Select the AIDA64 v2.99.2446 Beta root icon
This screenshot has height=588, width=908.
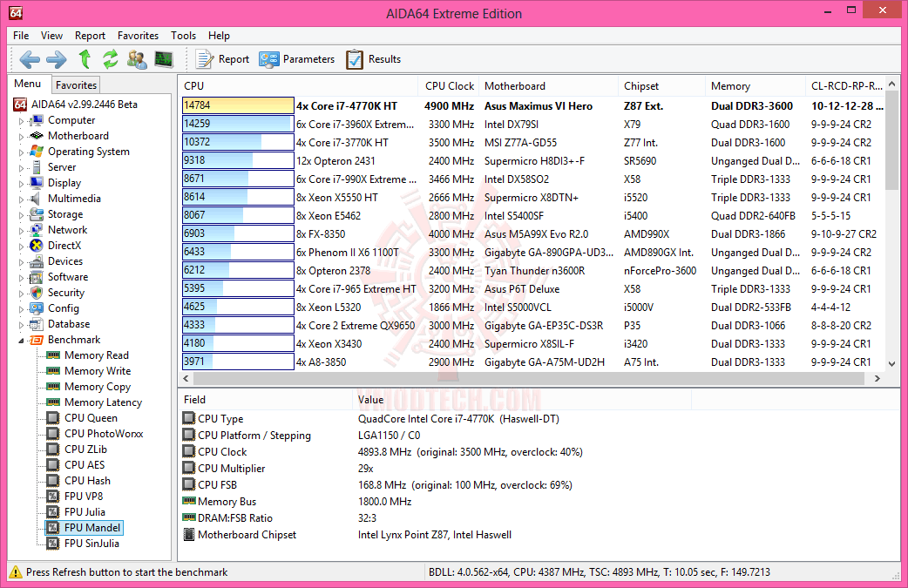coord(20,105)
